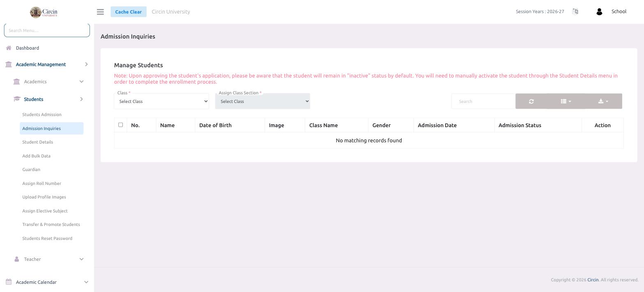Click the Teacher person icon
Viewport: 644px width, 292px height.
click(x=16, y=259)
